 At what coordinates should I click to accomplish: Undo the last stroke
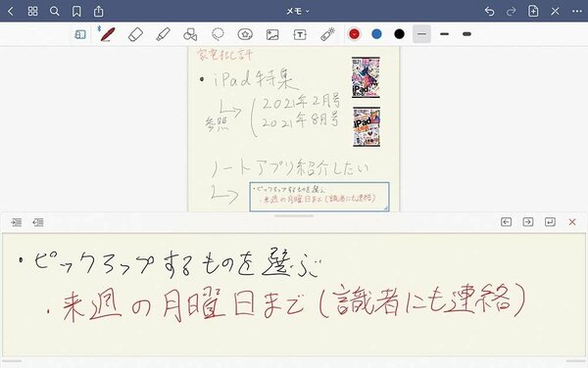489,11
